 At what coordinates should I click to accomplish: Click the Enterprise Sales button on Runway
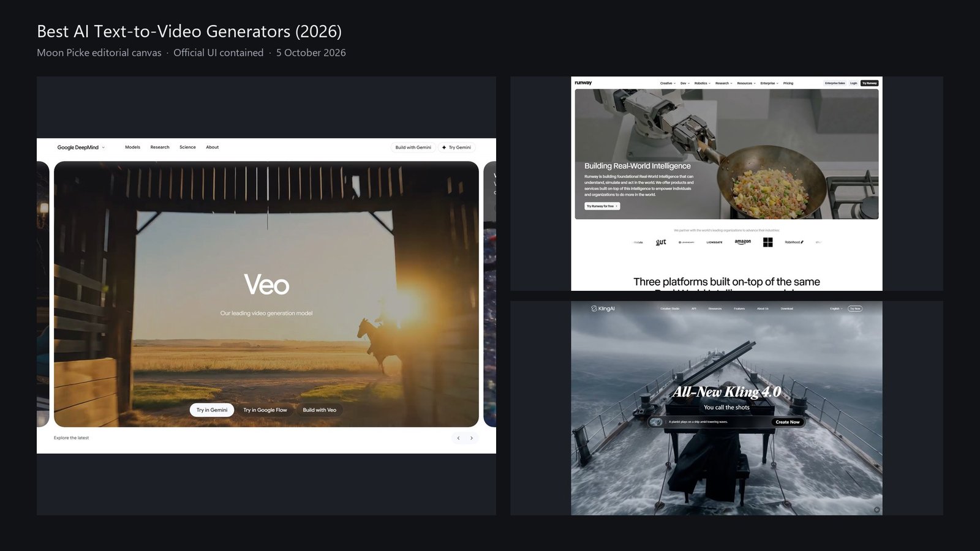835,83
